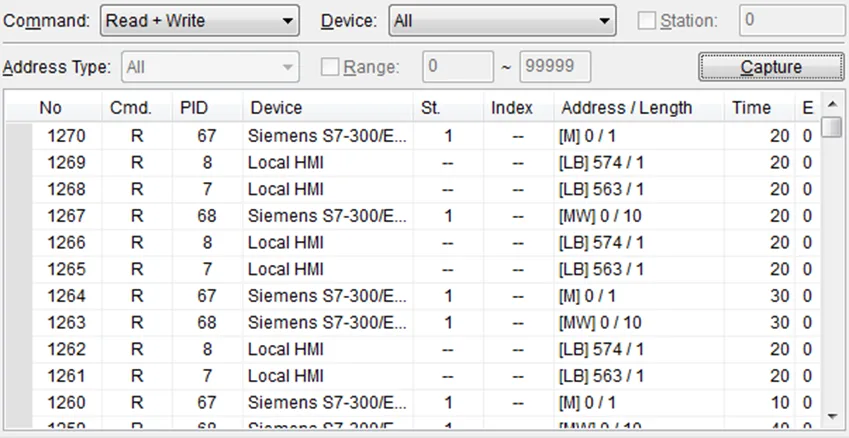Enable the Range checkbox
Screen dimensions: 849x438
(x=330, y=67)
